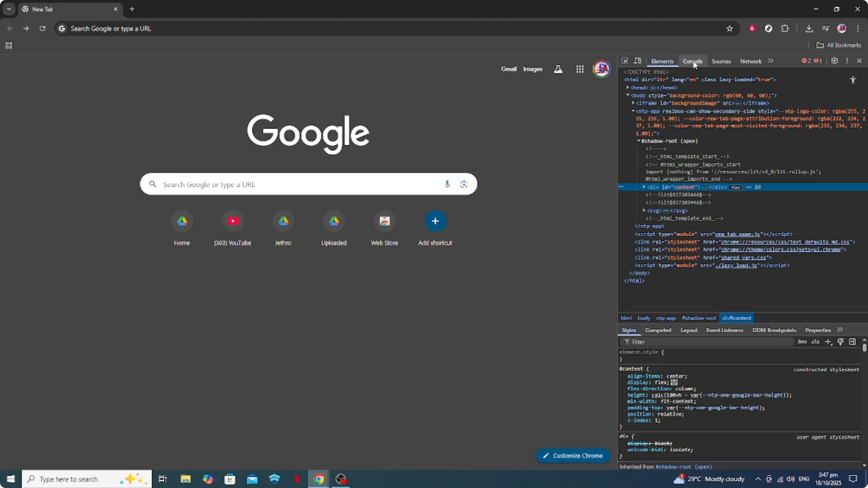868x488 pixels.
Task: Open the Jethro shortcut
Action: click(283, 228)
